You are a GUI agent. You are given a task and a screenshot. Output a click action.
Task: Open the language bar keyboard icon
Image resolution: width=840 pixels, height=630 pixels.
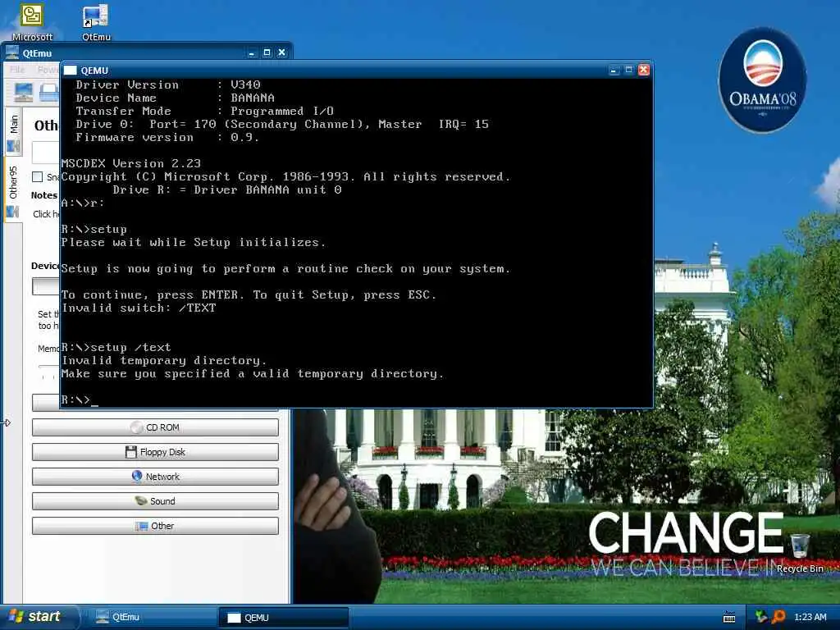click(729, 617)
